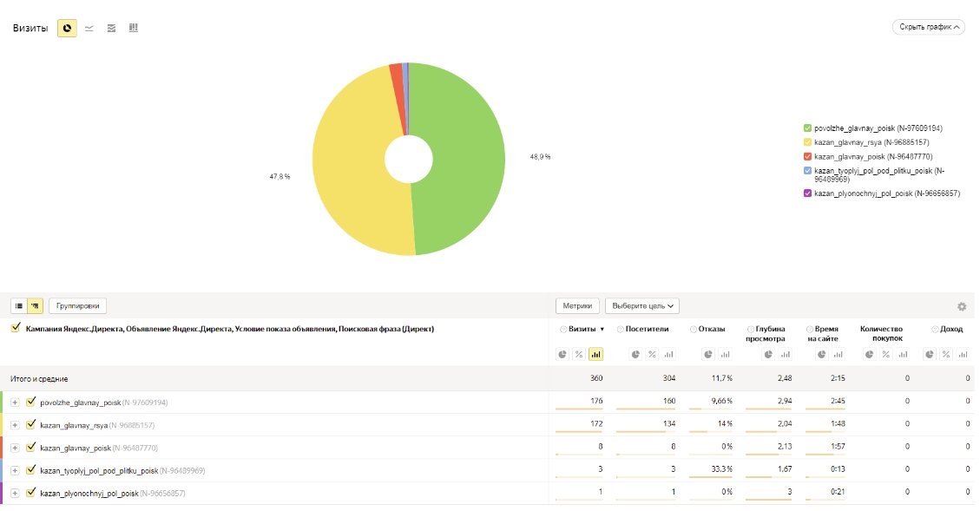The image size is (980, 511).
Task: Toggle the kazan_glavnay_rsya row checkbox
Action: (x=31, y=425)
